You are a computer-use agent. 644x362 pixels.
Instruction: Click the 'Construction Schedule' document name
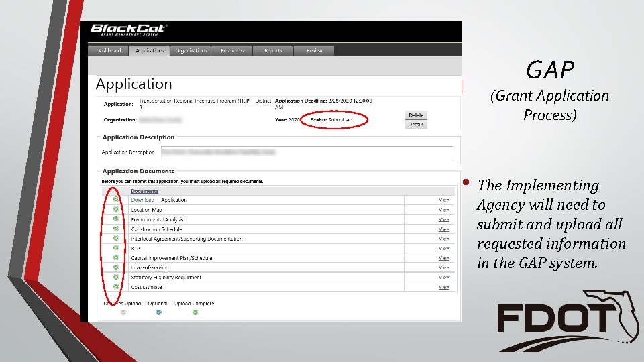click(x=156, y=229)
